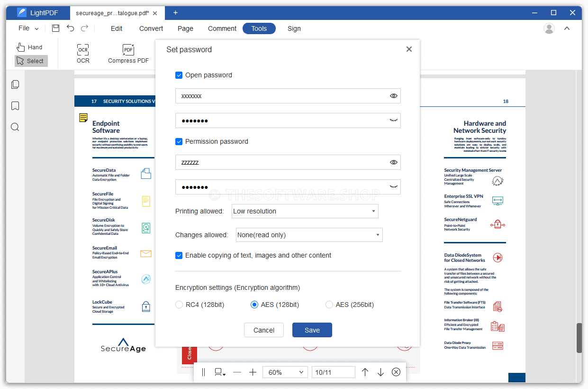Run the OCR tool
This screenshot has height=389, width=588.
click(x=83, y=54)
